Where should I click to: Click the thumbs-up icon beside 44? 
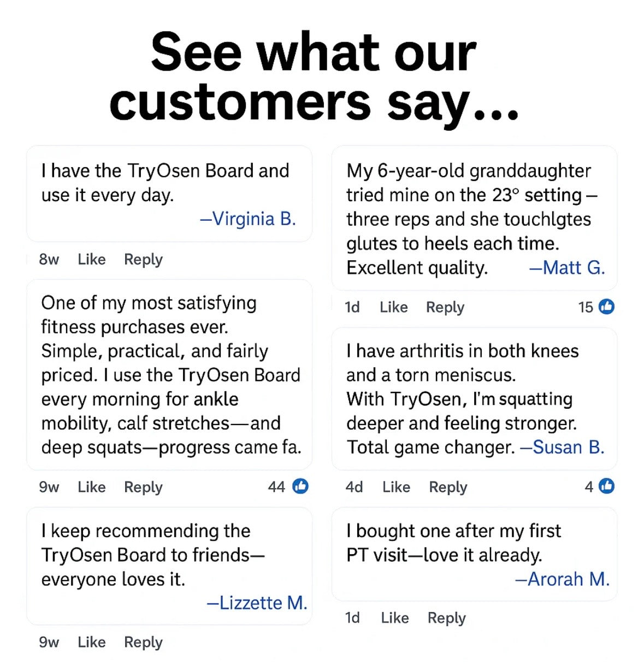[x=300, y=486]
